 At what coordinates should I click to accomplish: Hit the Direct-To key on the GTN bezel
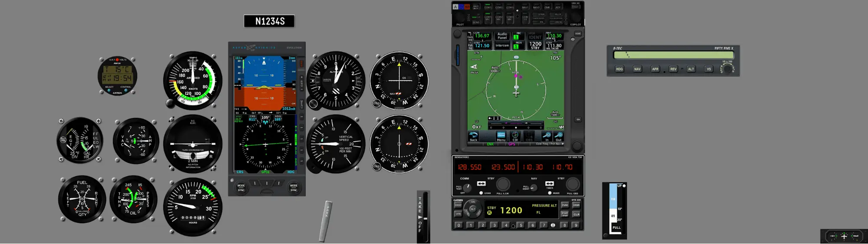[578, 119]
